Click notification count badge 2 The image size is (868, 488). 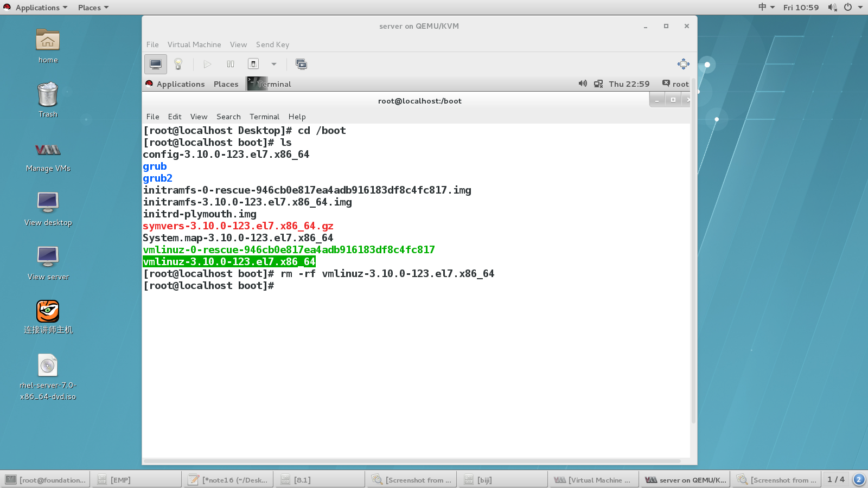click(x=859, y=479)
